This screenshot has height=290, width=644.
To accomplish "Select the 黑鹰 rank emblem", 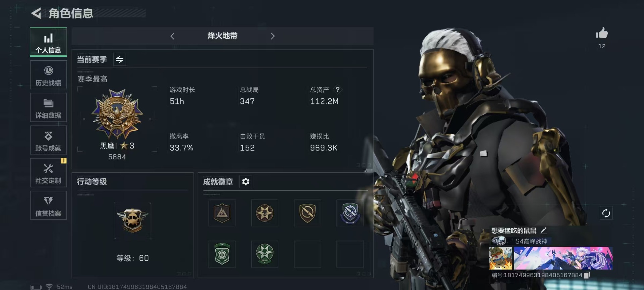I will (x=117, y=114).
